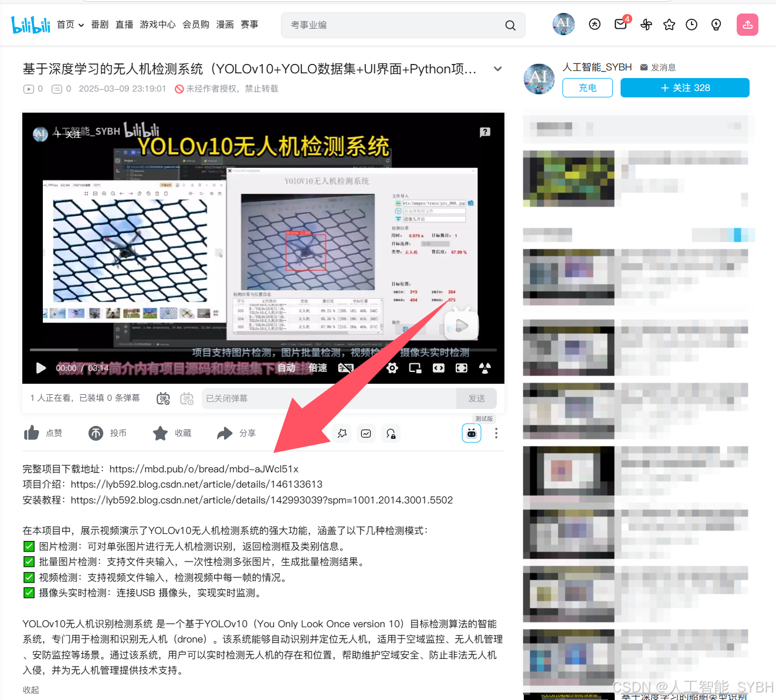
Task: Open the three-dot more menu
Action: (x=496, y=433)
